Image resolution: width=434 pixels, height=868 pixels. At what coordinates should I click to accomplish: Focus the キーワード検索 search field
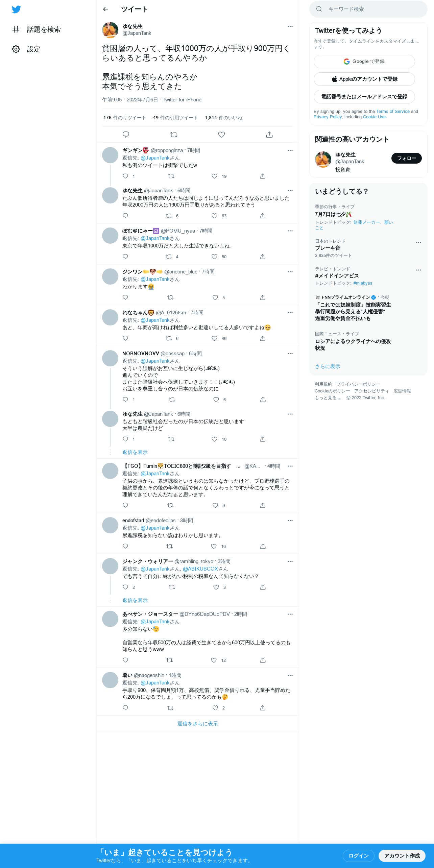point(368,9)
